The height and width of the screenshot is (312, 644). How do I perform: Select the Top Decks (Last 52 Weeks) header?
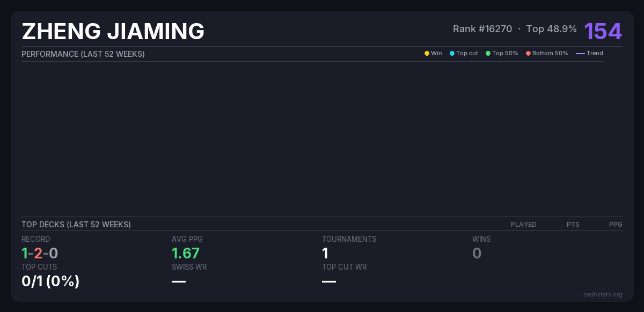click(76, 225)
